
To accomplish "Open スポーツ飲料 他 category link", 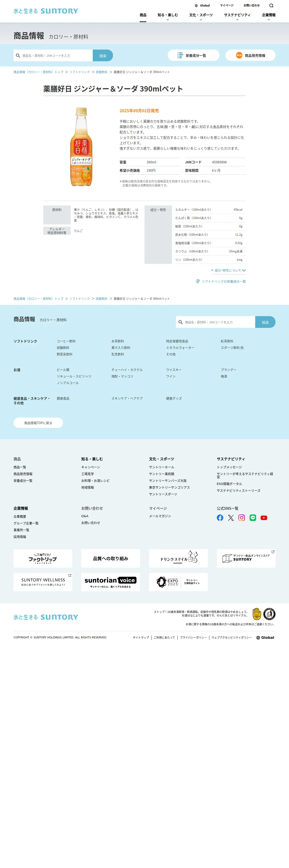I will 232,348.
